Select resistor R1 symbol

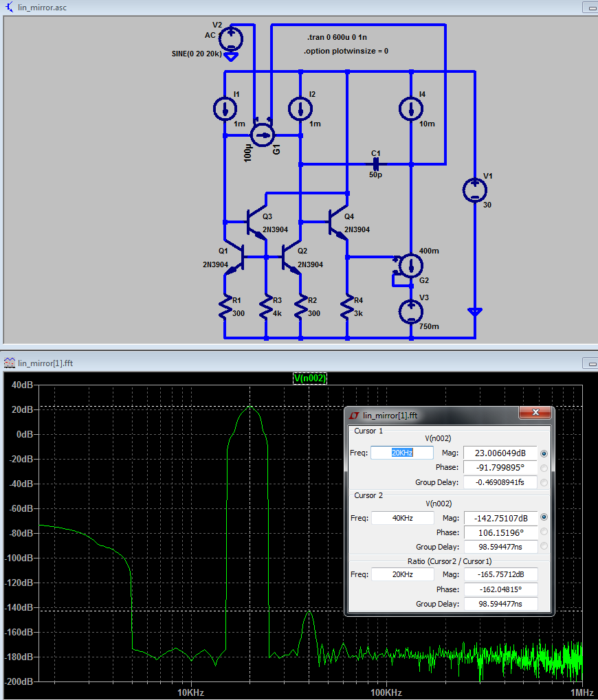point(225,307)
